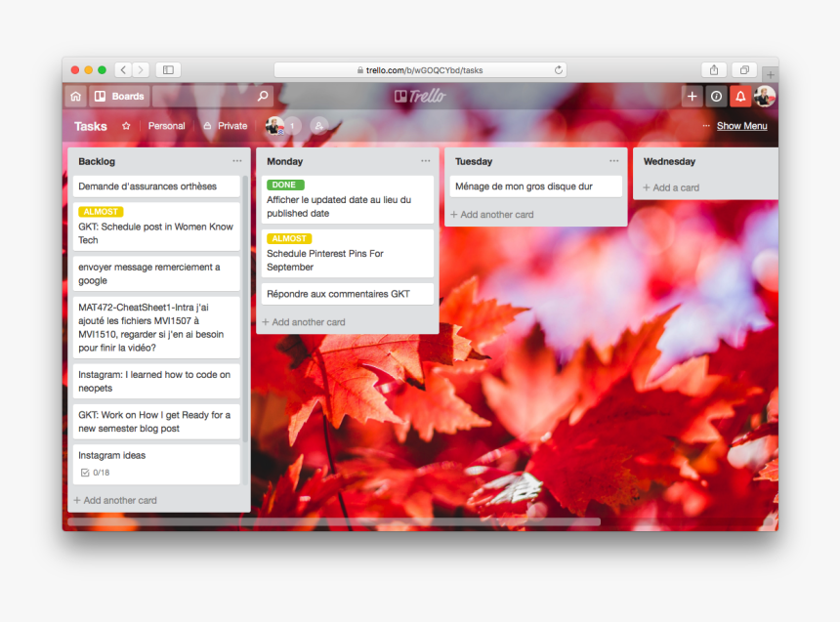Open the search magnifier in the header
The height and width of the screenshot is (622, 840).
point(262,96)
